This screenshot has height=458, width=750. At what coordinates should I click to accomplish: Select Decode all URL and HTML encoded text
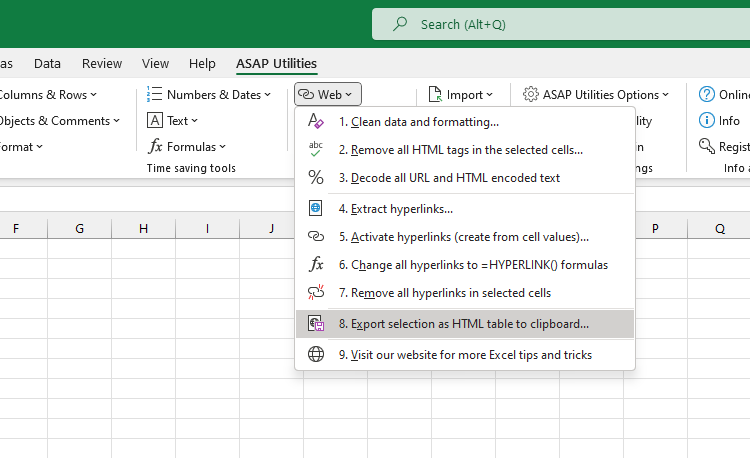click(465, 177)
